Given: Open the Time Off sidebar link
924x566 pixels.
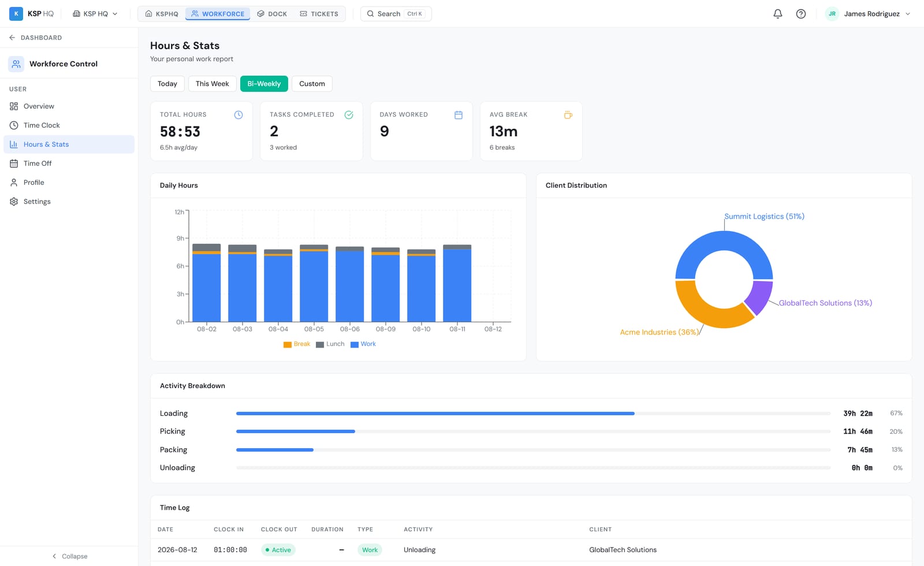Looking at the screenshot, I should click(x=69, y=163).
